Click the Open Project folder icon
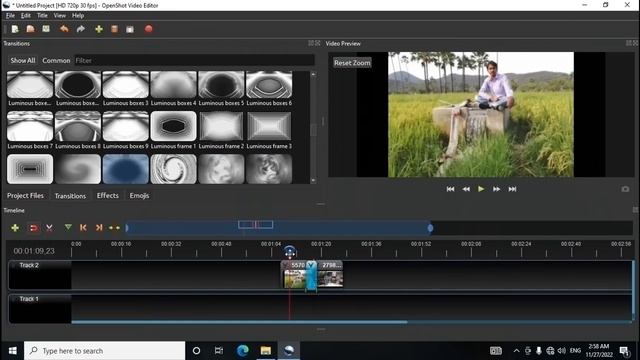Screen dimensions: 640x360 (30, 29)
